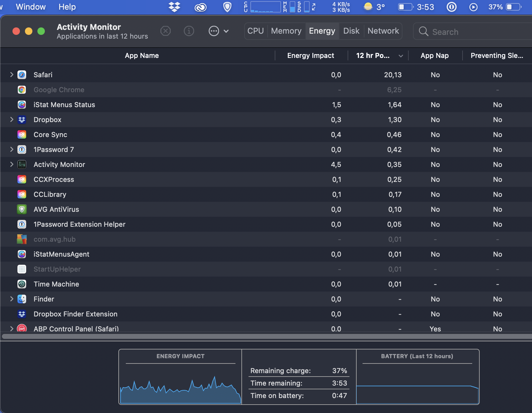Expand the 1Password 7 row
The image size is (532, 413).
pos(12,150)
